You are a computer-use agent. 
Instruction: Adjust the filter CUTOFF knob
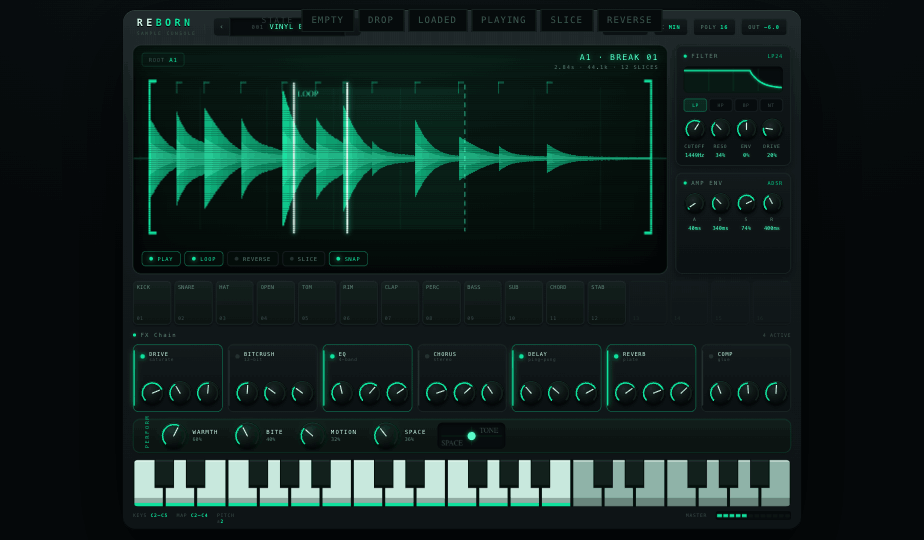[x=694, y=129]
